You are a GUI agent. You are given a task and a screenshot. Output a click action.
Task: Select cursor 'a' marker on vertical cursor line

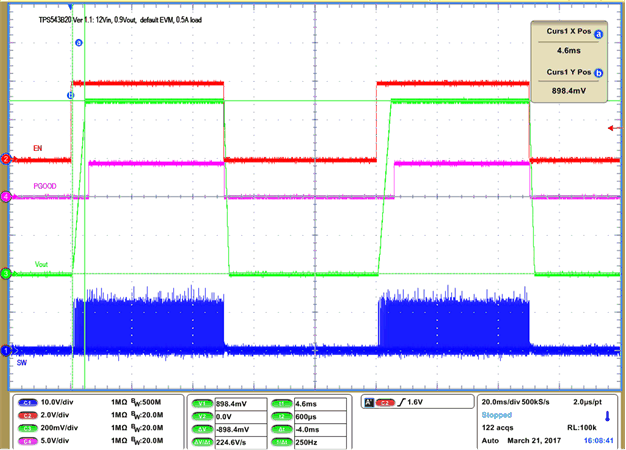[x=79, y=42]
